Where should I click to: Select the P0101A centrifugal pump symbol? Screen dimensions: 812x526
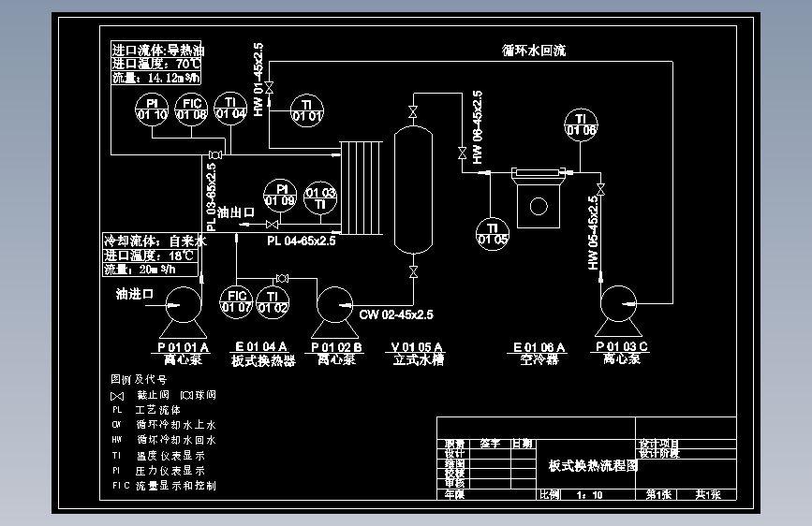[x=183, y=313]
